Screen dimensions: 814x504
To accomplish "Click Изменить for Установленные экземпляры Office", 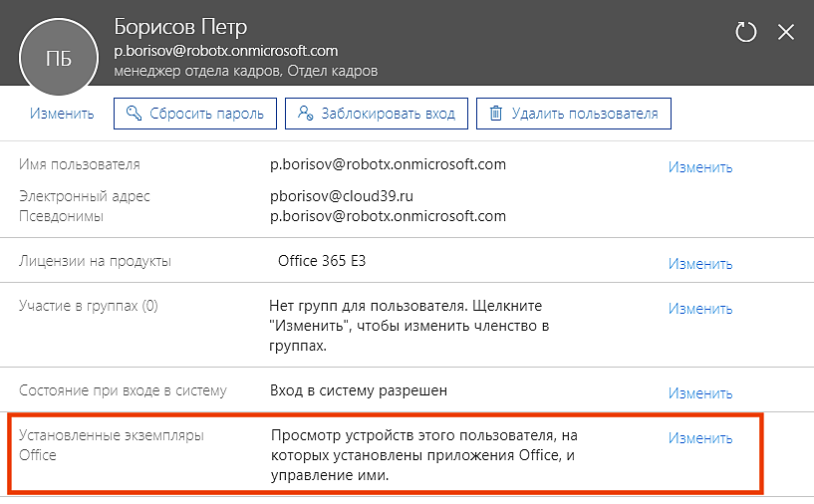I will (700, 438).
